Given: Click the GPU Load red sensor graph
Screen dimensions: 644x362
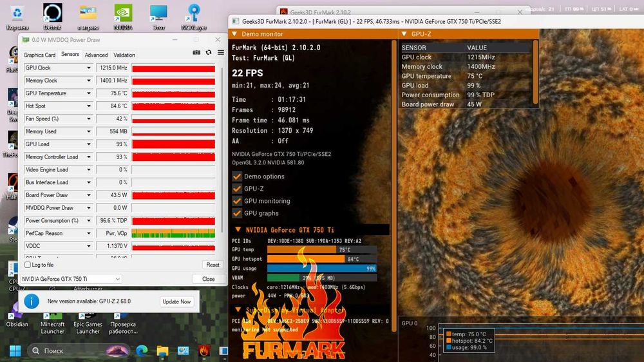Looking at the screenshot, I should coord(173,144).
